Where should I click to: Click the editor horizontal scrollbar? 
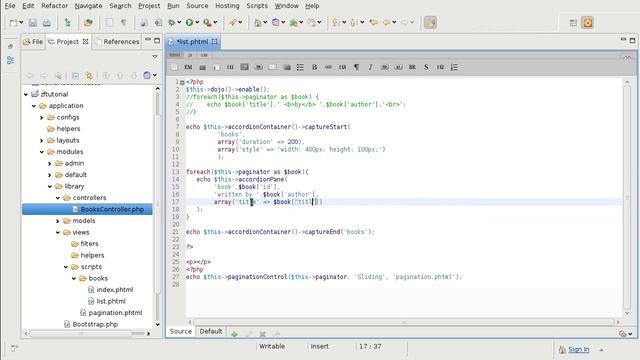[x=404, y=322]
